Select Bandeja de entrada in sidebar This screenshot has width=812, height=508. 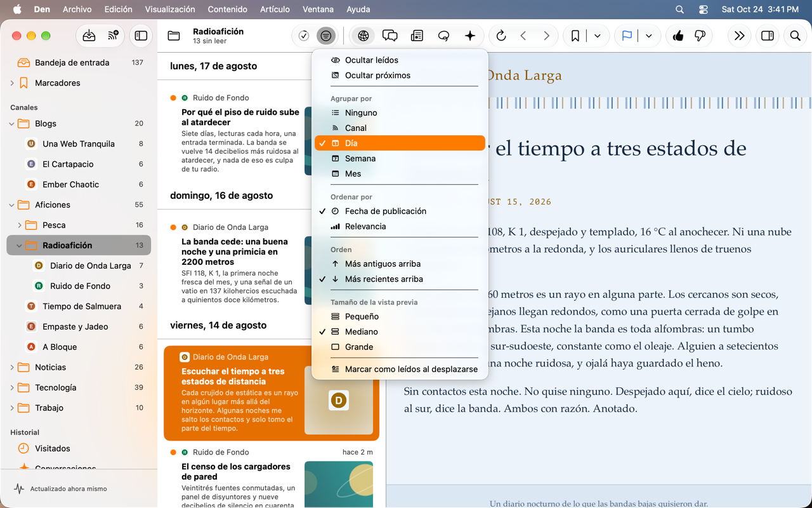point(79,63)
